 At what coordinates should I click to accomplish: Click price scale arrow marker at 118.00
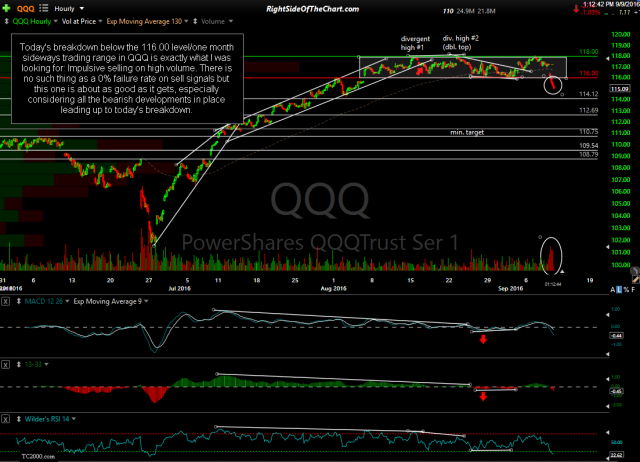607,58
